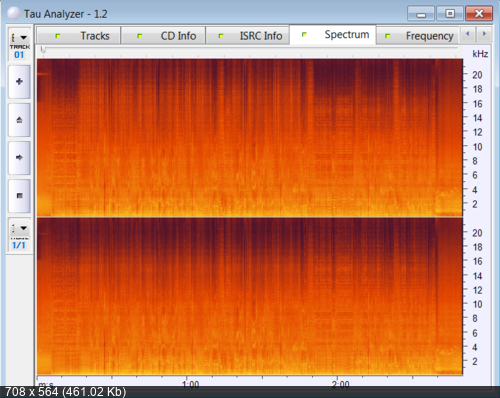This screenshot has height=398, width=500.
Task: Open the ISRC Info tab
Action: point(247,36)
